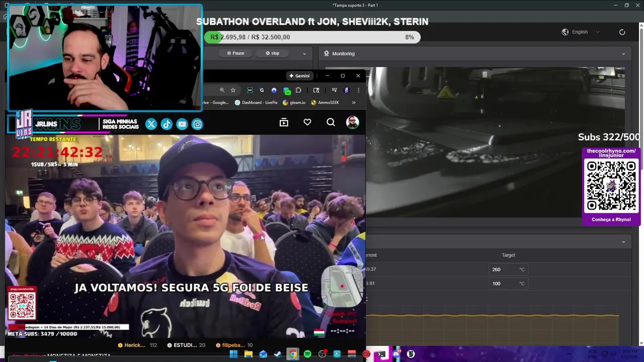
Task: Click the G extension icon in Chrome
Action: point(262,90)
